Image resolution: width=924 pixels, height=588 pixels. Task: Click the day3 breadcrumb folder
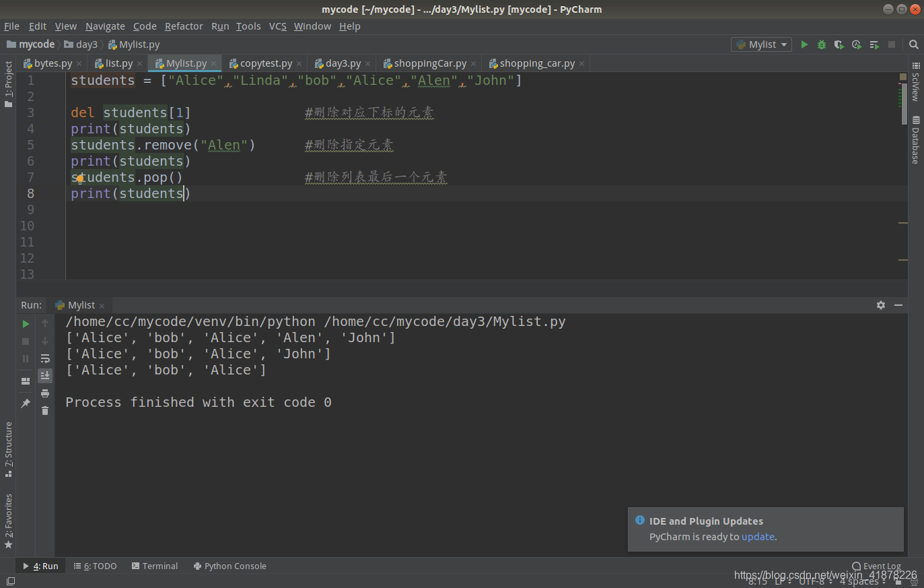81,44
